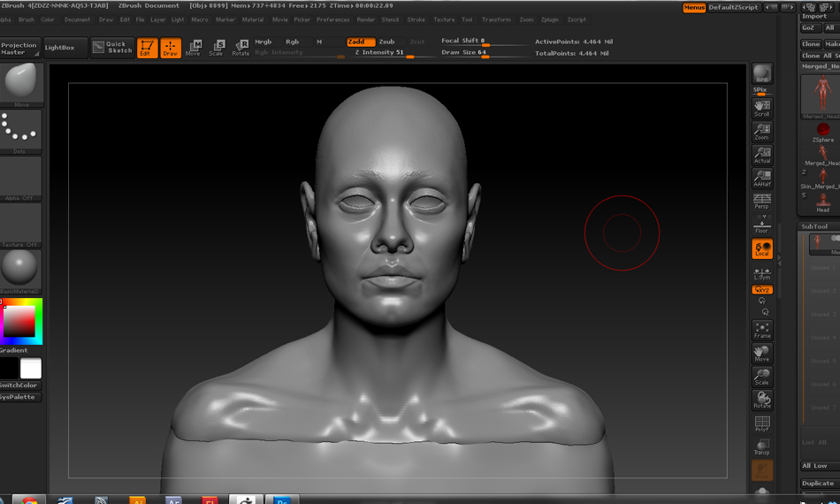Screen dimensions: 840x504
Task: Click the SysPalette button
Action: 19,397
